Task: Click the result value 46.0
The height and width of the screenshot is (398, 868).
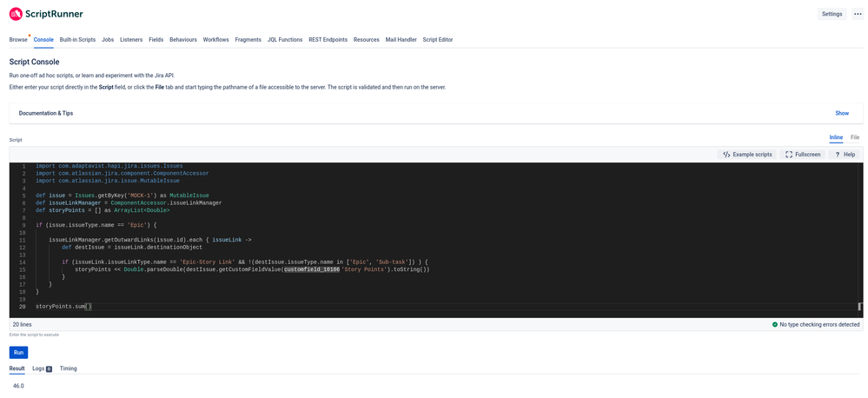Action: click(18, 385)
